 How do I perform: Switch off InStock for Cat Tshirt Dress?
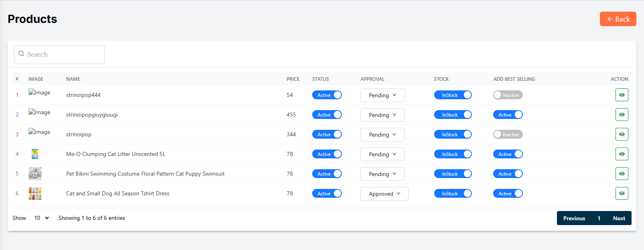pos(453,193)
